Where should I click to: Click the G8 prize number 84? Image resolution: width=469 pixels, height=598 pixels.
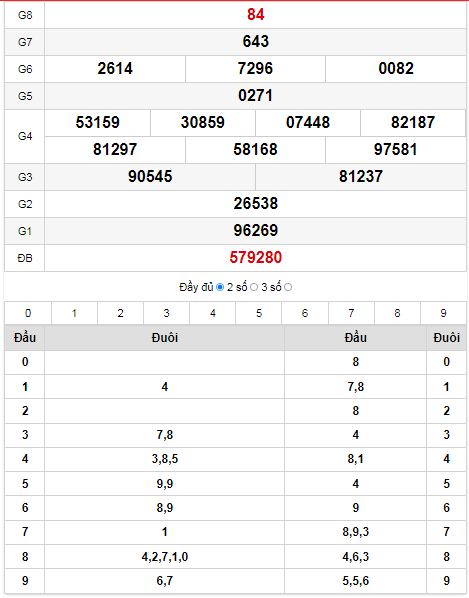pyautogui.click(x=255, y=14)
